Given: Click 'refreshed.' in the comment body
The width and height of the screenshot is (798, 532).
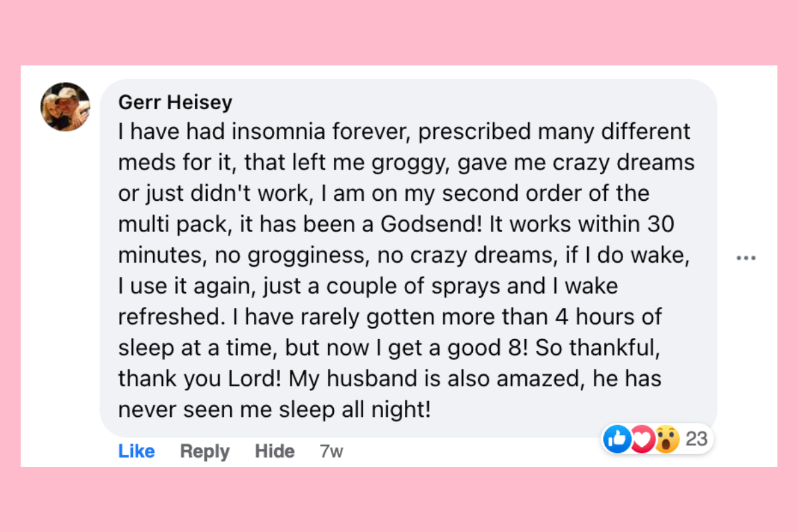Looking at the screenshot, I should coord(169,317).
